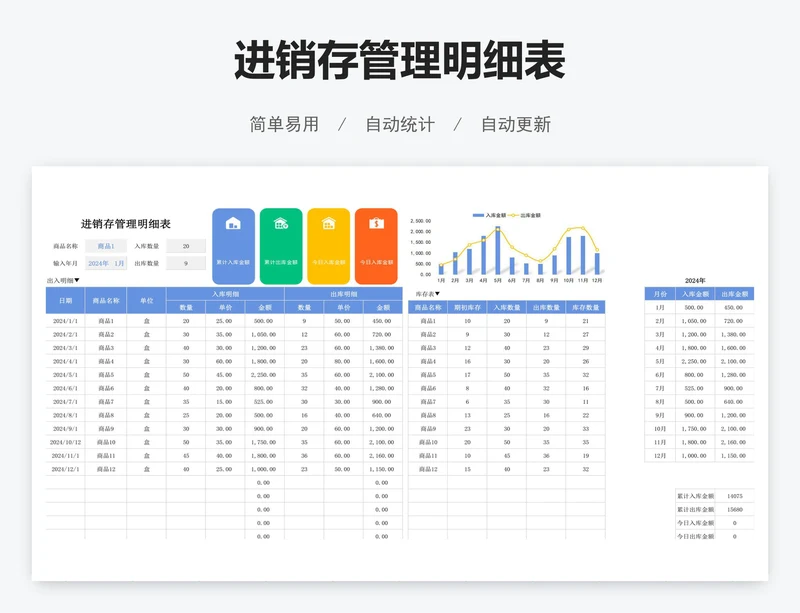This screenshot has width=800, height=613.
Task: Click the money icon on orange card
Action: tap(376, 224)
